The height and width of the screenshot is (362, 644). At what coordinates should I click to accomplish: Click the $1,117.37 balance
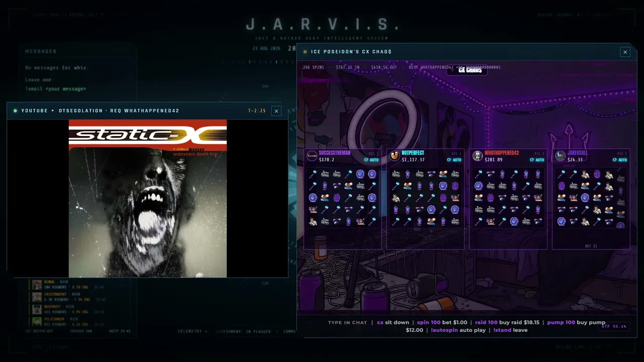413,160
